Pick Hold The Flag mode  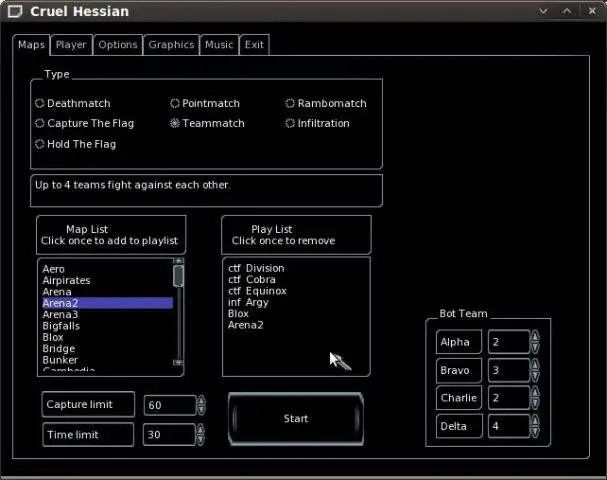pos(75,144)
